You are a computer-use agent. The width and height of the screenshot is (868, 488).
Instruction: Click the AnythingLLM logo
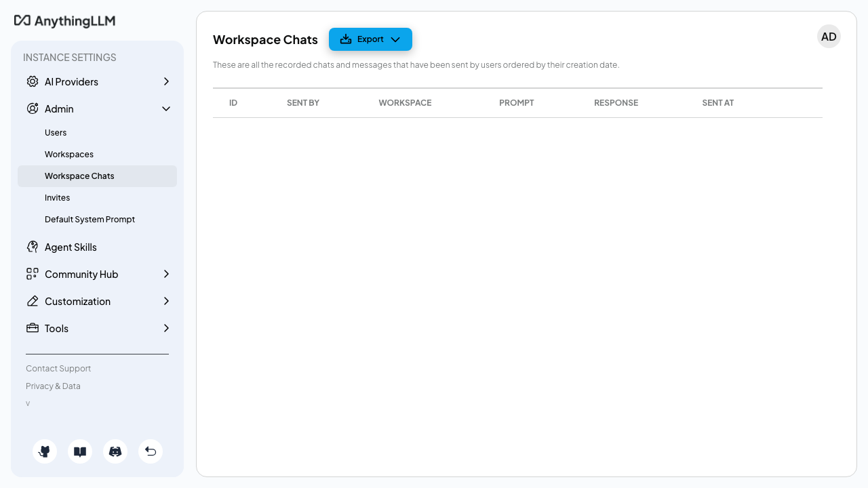point(65,21)
